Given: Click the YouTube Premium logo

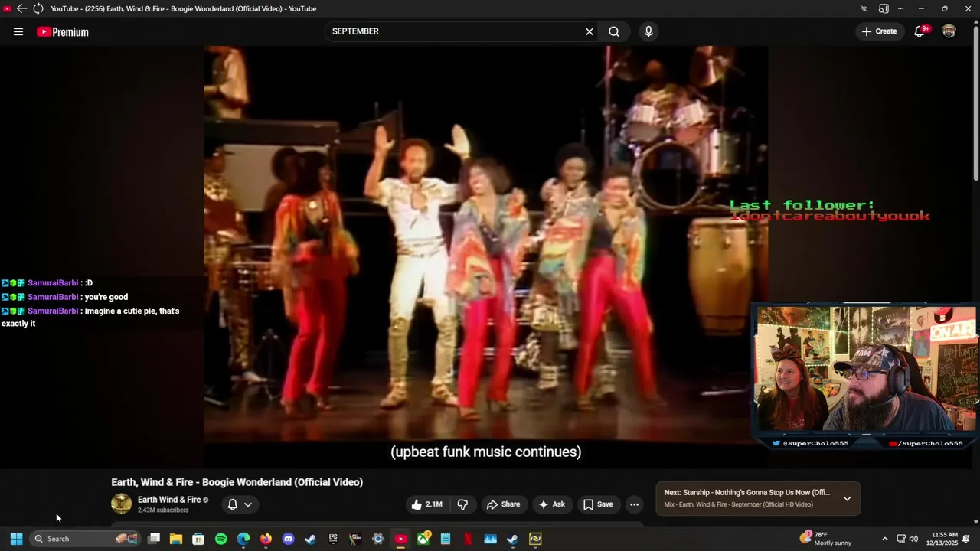Looking at the screenshot, I should click(x=63, y=31).
